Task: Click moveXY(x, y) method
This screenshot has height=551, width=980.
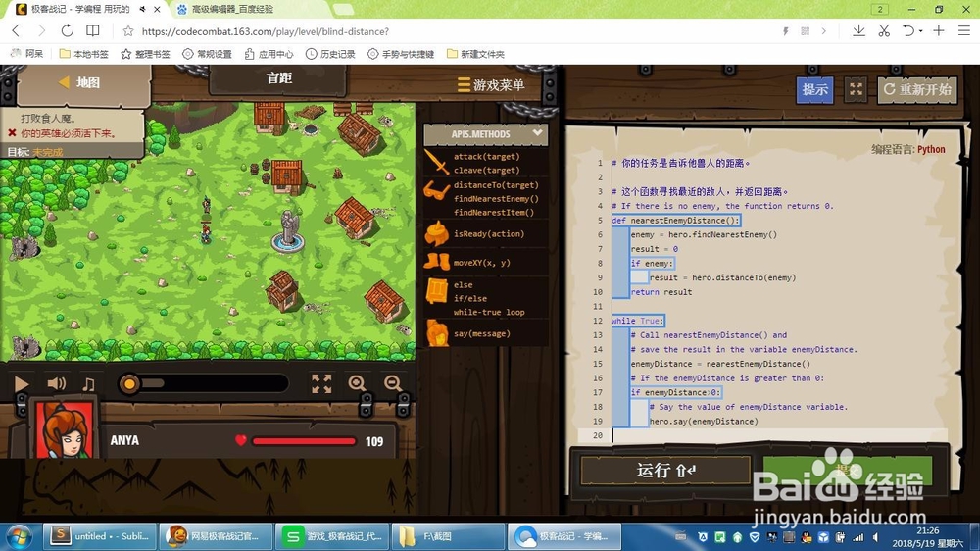Action: coord(481,263)
